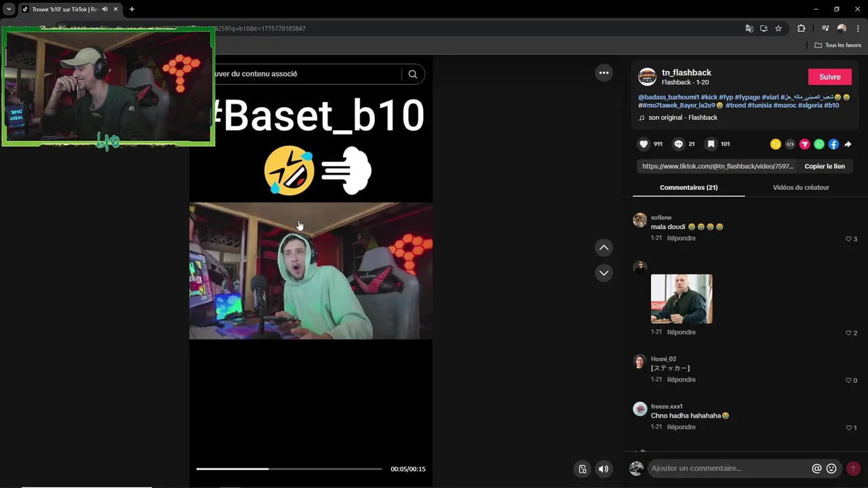Open media controls in Chrome toolbar
Viewport: 868px width, 488px height.
coord(825,28)
